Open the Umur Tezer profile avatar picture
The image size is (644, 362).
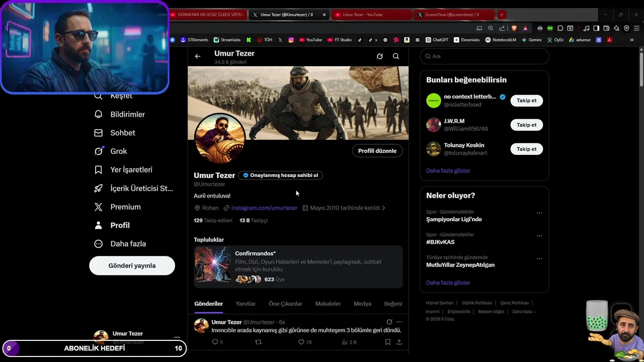(220, 138)
